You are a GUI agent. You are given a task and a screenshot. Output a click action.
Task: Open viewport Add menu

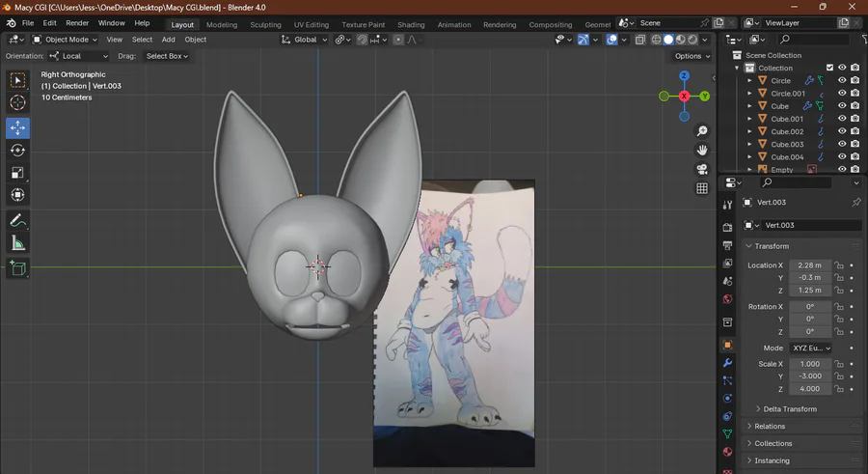tap(168, 40)
